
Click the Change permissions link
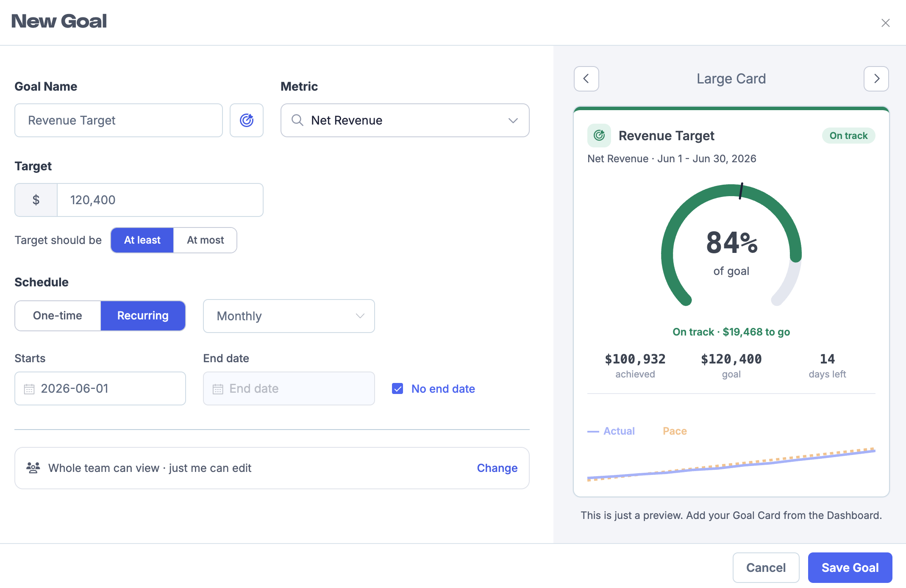[x=497, y=468]
